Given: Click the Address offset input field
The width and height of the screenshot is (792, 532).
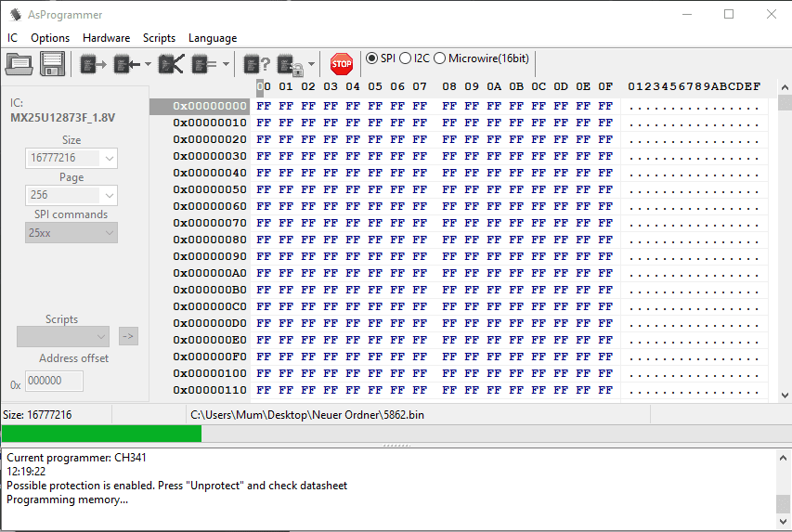Looking at the screenshot, I should click(x=54, y=381).
